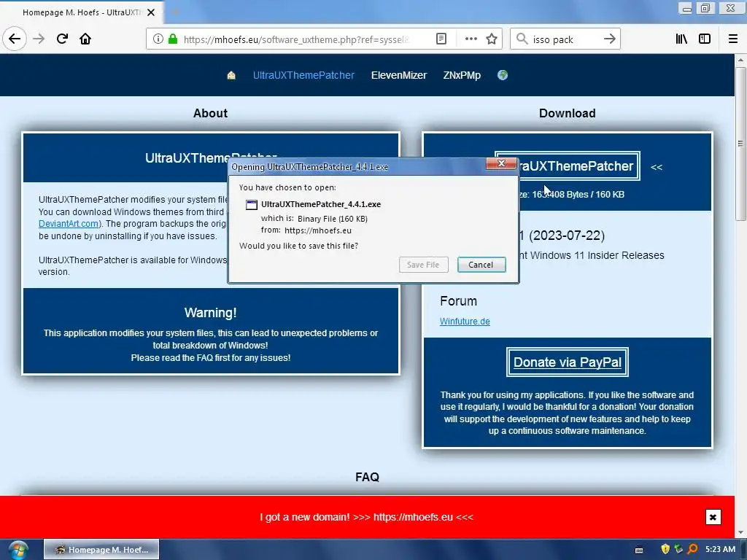Click the search box containing isso pack
The image size is (747, 560).
[565, 39]
